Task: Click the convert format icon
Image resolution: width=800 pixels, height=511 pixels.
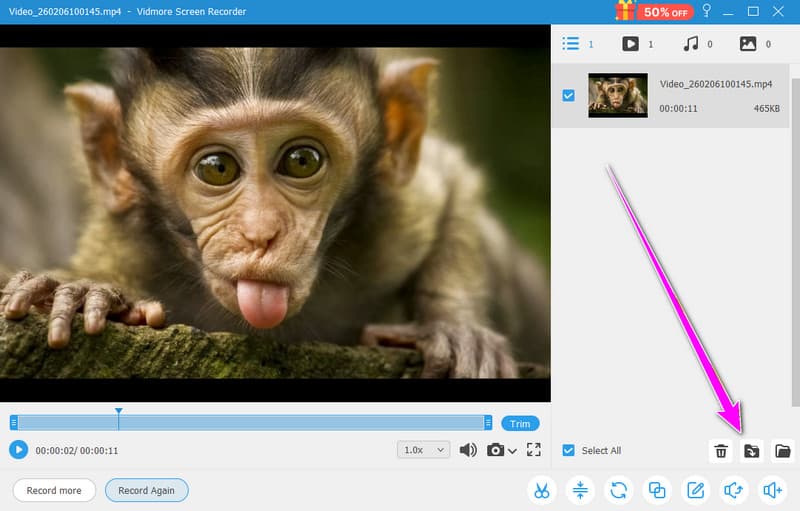Action: click(619, 490)
